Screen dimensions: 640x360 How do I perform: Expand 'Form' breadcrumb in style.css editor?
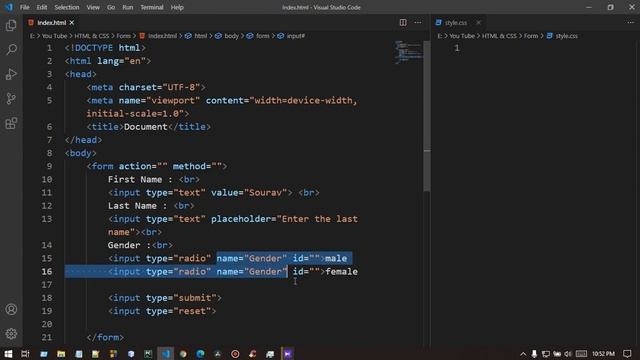pyautogui.click(x=531, y=36)
